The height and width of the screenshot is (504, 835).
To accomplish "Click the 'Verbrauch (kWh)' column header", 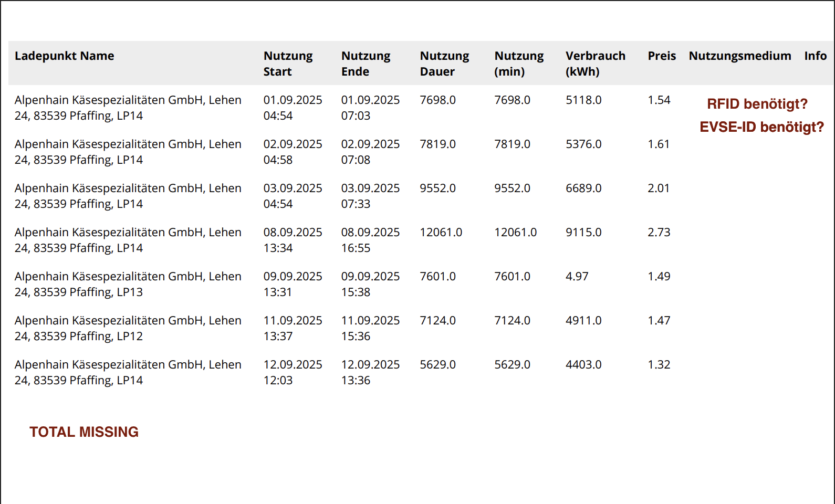I will [x=596, y=64].
